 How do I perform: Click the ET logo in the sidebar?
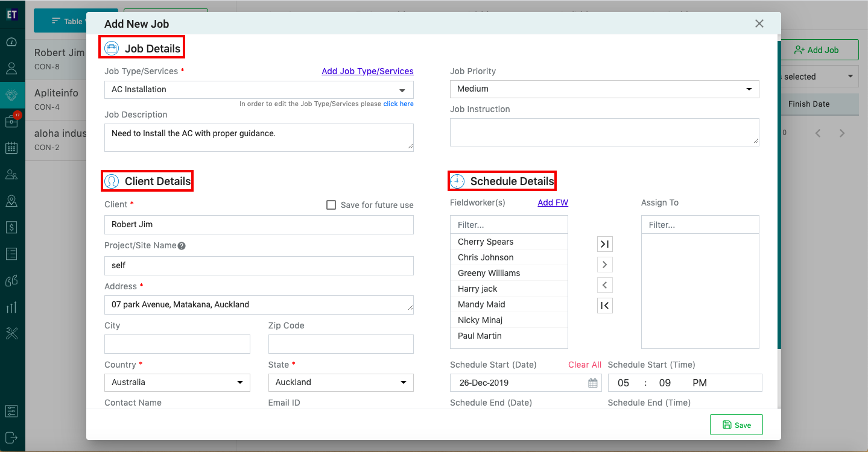pos(11,14)
